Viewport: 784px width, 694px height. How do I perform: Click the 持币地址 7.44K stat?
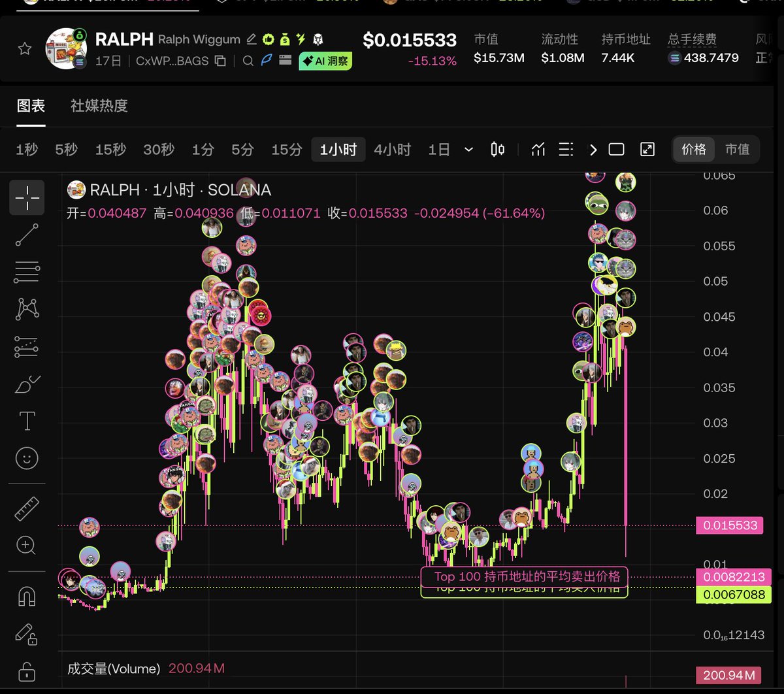[626, 49]
